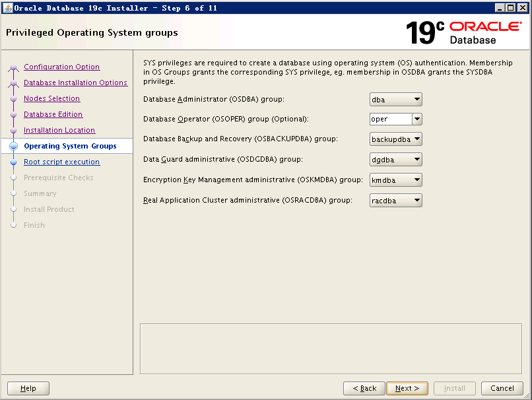Click the Operating System Groups step marker
Image resolution: width=532 pixels, height=400 pixels.
14,147
